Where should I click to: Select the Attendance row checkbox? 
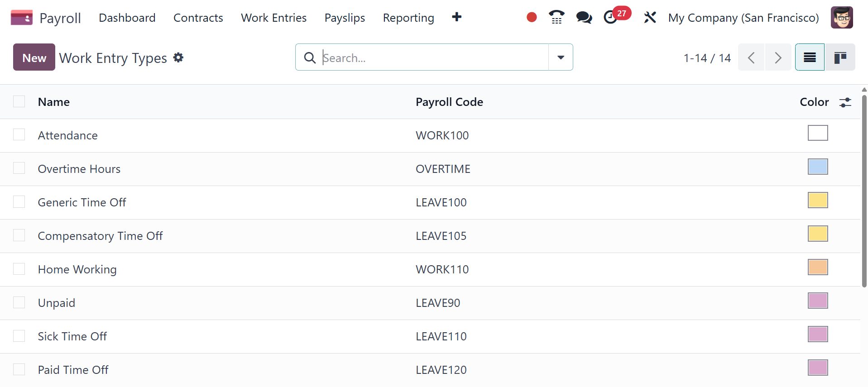(19, 134)
